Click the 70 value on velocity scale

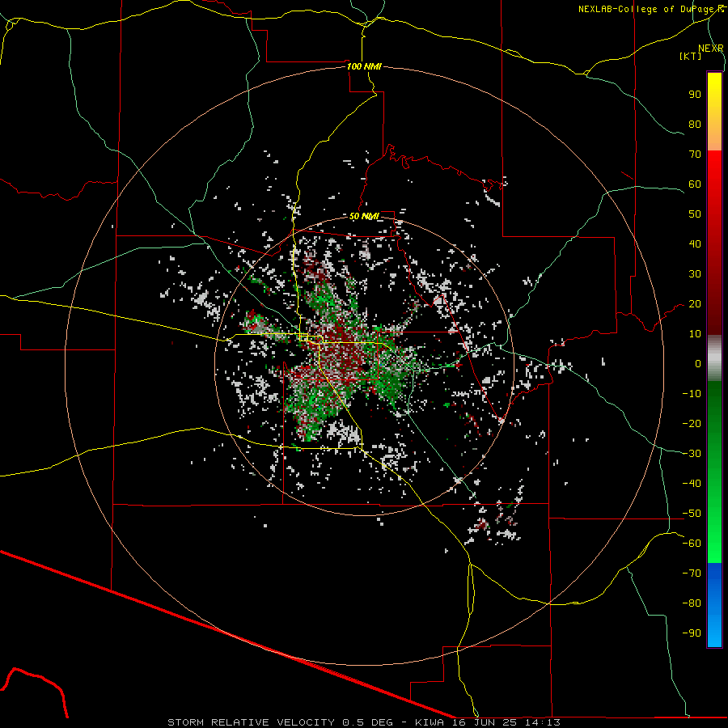pos(695,154)
